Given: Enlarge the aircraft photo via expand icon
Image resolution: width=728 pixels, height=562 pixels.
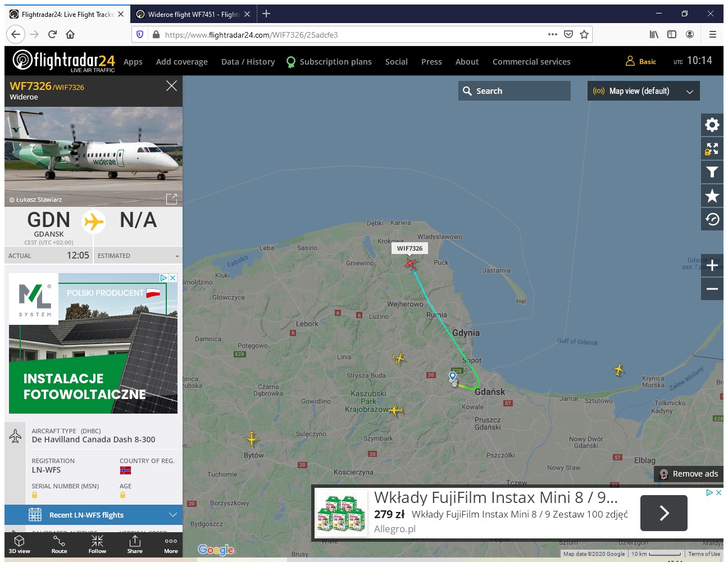Looking at the screenshot, I should click(x=171, y=199).
